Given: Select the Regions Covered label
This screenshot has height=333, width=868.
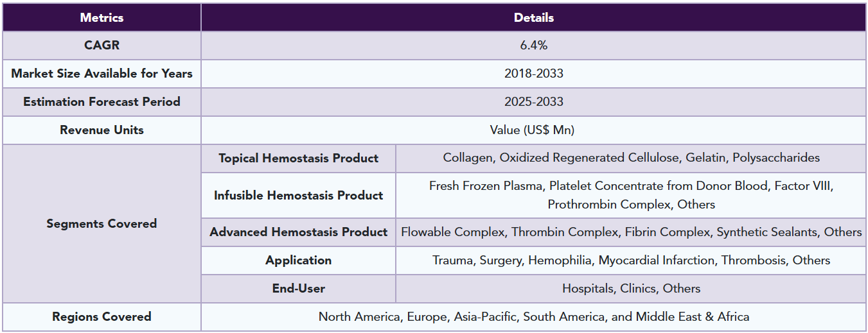Looking at the screenshot, I should (102, 317).
